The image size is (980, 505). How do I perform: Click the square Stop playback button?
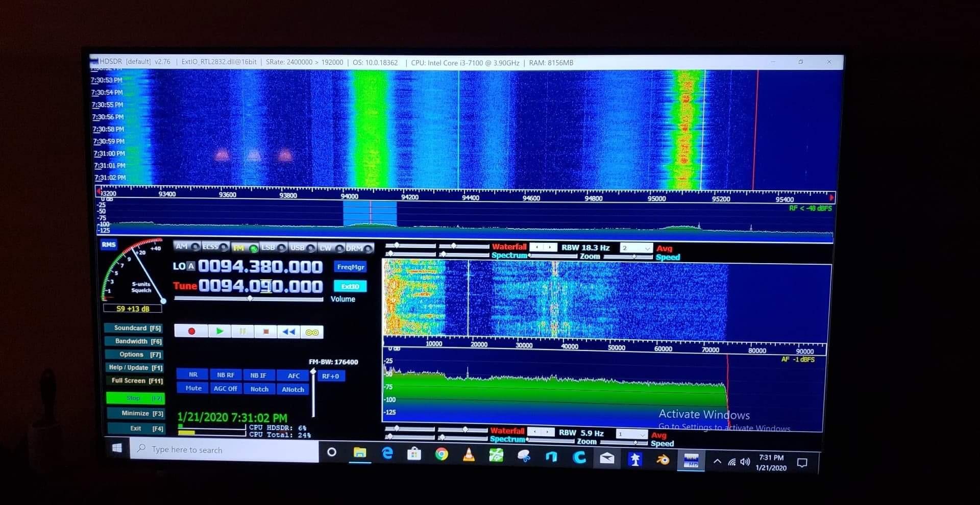coord(265,332)
